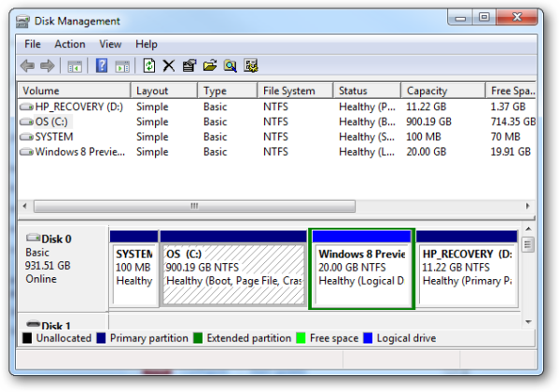Image resolution: width=560 pixels, height=392 pixels.
Task: Click the Open folder toolbar icon
Action: [210, 65]
